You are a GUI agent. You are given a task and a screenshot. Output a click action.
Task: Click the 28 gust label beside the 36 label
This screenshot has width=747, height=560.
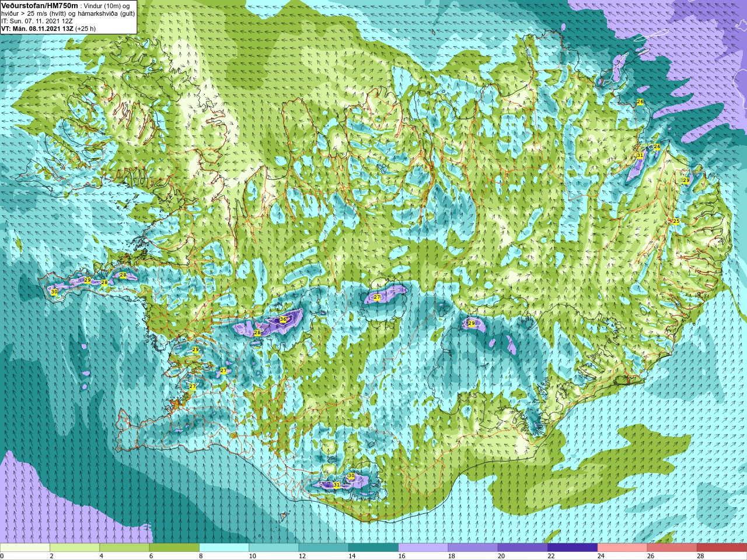coord(257,332)
